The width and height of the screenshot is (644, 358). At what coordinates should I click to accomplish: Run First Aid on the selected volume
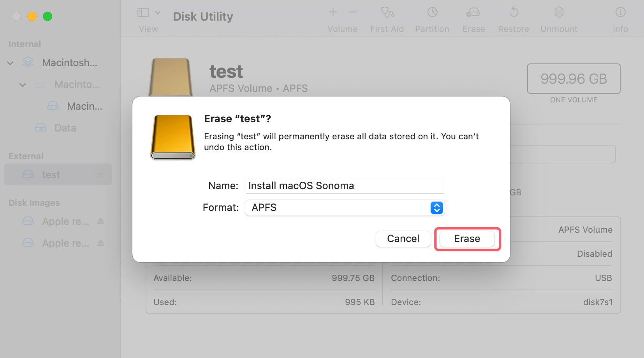[387, 18]
